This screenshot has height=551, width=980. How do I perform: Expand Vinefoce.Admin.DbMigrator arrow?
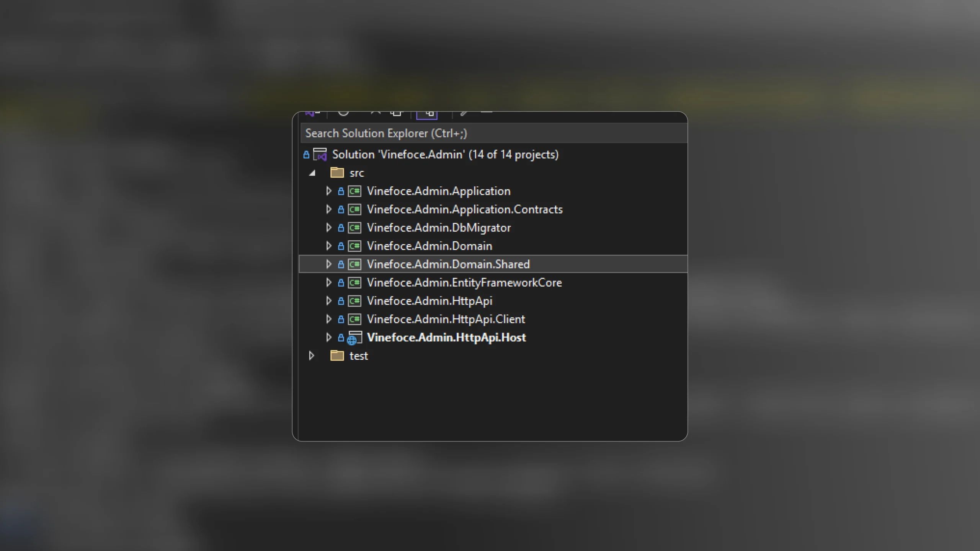[x=328, y=228]
